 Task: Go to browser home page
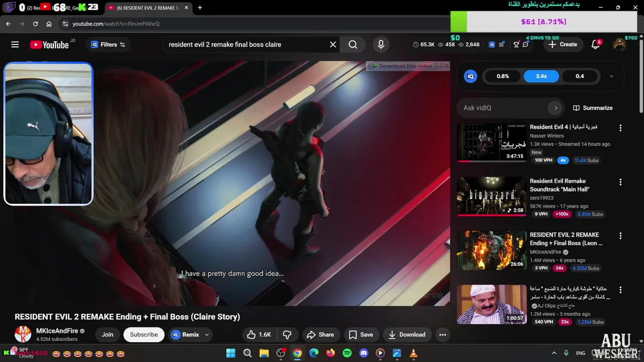pos(49,24)
